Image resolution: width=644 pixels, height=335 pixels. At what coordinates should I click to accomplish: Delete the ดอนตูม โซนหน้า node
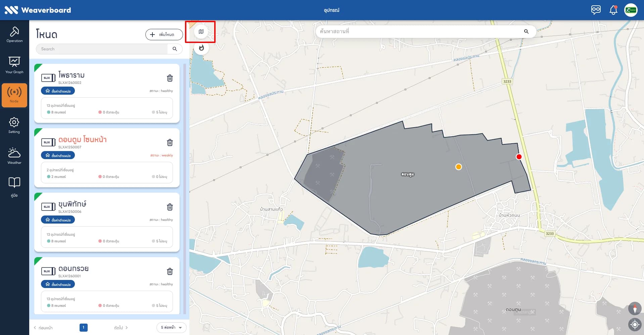[170, 143]
